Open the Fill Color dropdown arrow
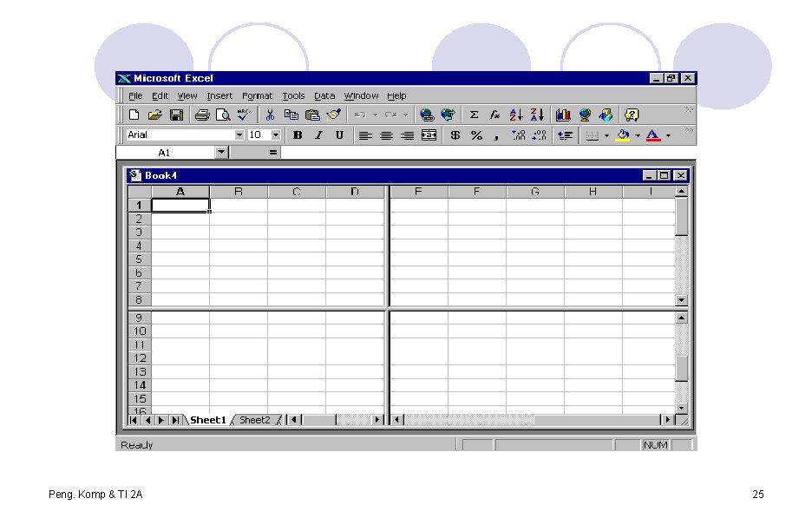The width and height of the screenshot is (812, 531). click(x=638, y=135)
